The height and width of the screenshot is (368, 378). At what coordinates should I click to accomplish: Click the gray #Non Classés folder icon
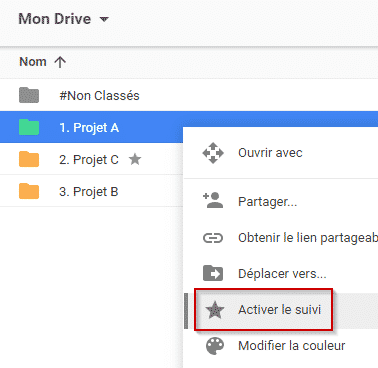pos(29,95)
